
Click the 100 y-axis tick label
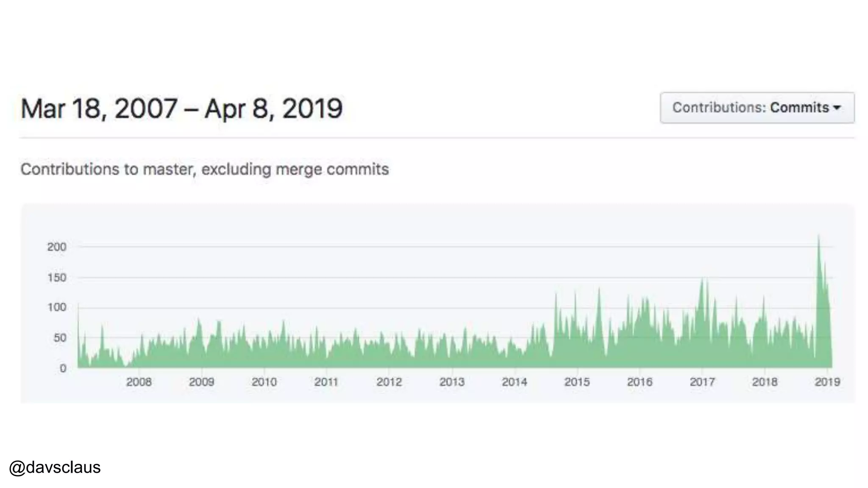[57, 307]
